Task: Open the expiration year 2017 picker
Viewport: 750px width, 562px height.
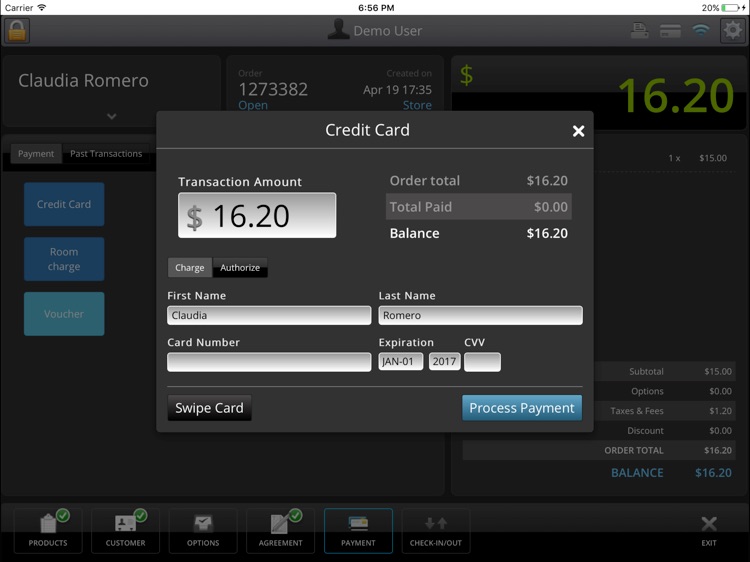Action: coord(444,362)
